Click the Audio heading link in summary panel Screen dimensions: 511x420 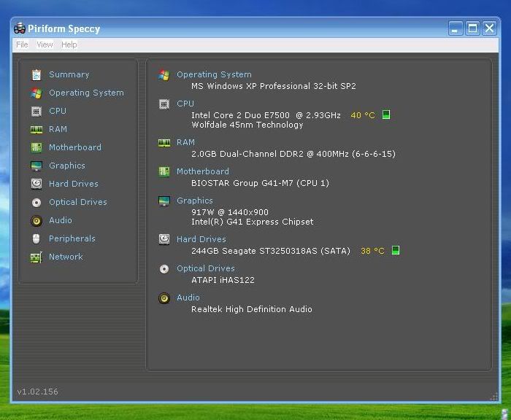click(188, 297)
